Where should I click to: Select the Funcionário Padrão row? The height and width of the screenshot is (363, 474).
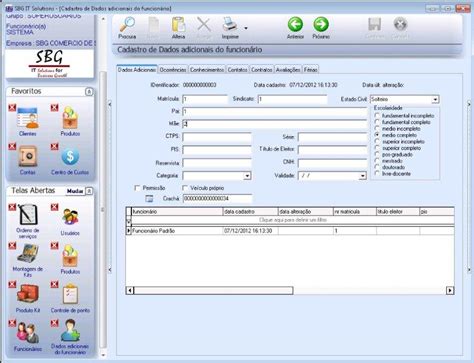[290, 231]
